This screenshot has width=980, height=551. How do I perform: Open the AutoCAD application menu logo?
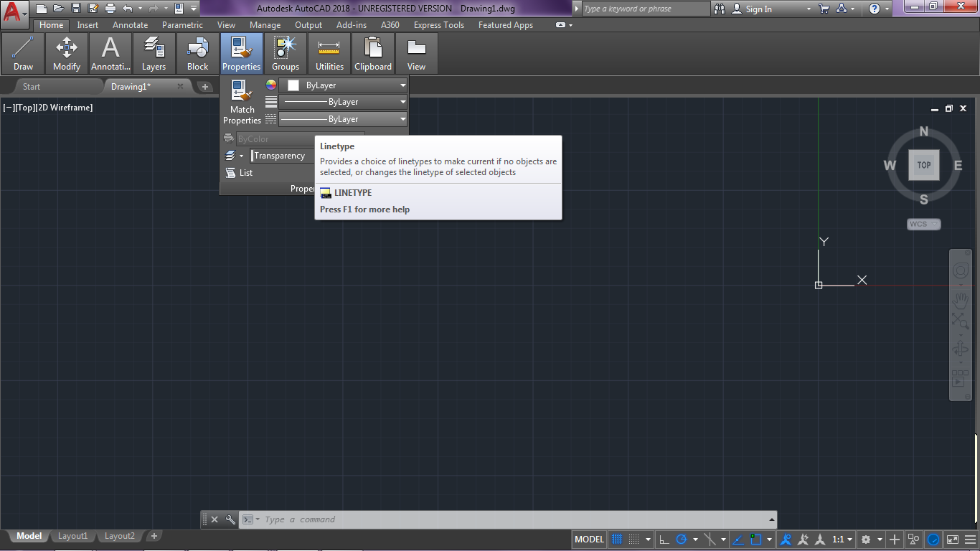[x=14, y=13]
